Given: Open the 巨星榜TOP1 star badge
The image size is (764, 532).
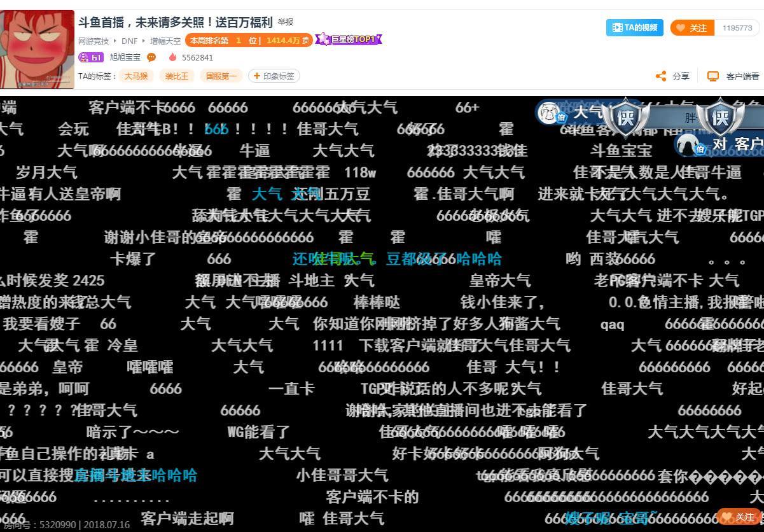Looking at the screenshot, I should [349, 39].
